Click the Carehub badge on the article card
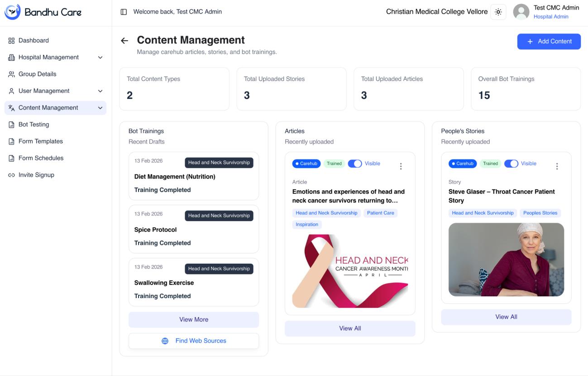588x376 pixels. pyautogui.click(x=306, y=164)
